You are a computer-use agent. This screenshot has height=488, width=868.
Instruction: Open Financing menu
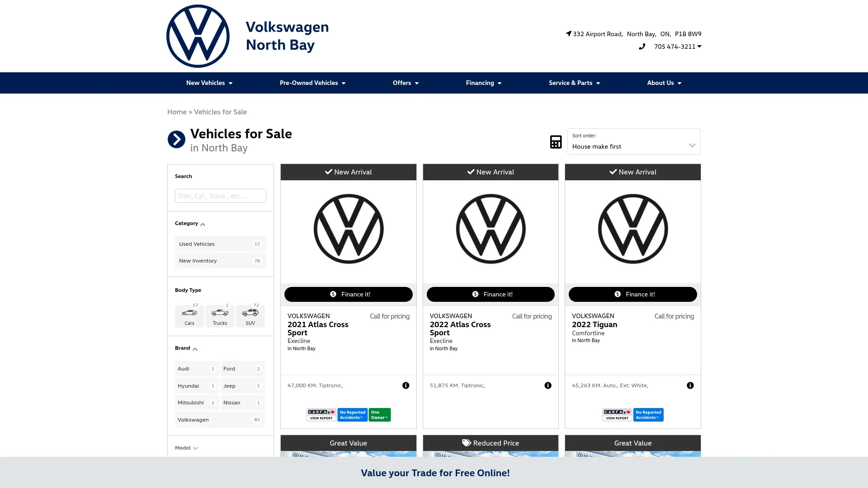point(484,83)
